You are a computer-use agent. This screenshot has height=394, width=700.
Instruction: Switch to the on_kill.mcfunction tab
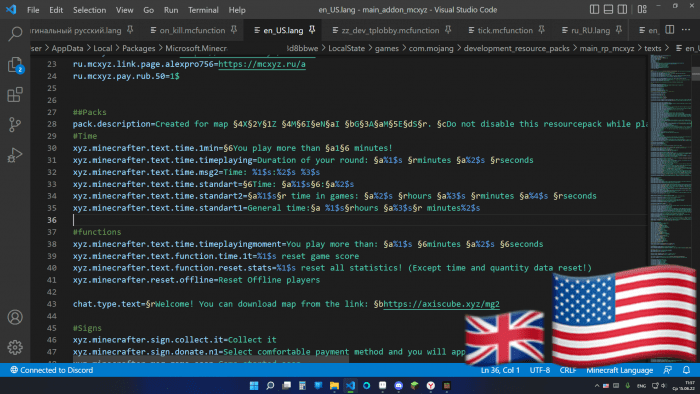tap(192, 30)
